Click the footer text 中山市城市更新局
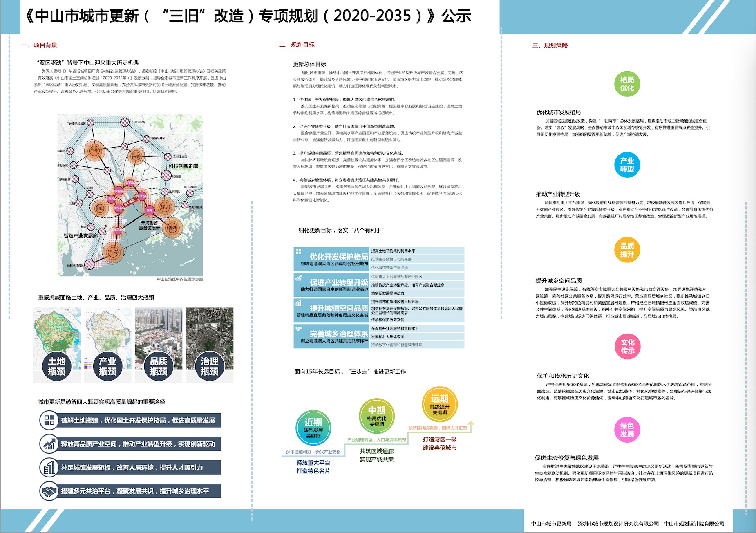Image resolution: width=756 pixels, height=533 pixels. pos(551,524)
